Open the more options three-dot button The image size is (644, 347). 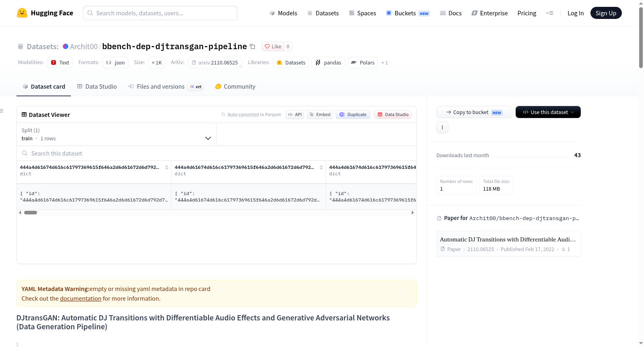(442, 127)
